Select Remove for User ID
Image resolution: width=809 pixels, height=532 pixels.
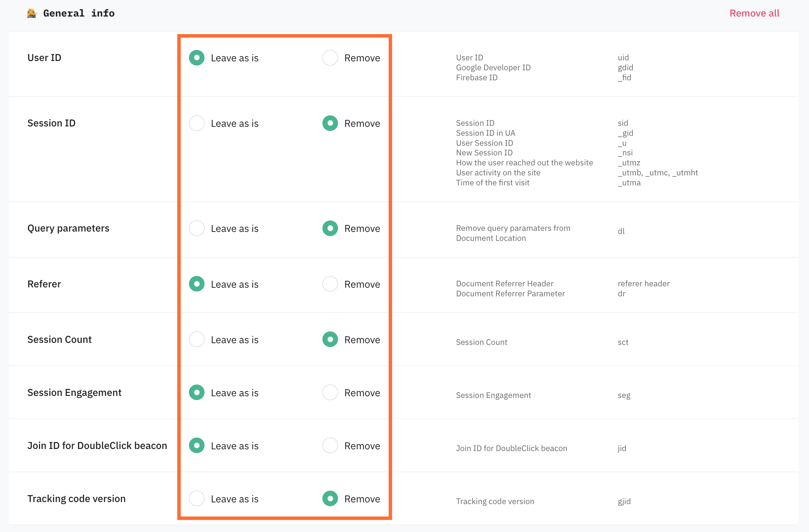pos(330,58)
